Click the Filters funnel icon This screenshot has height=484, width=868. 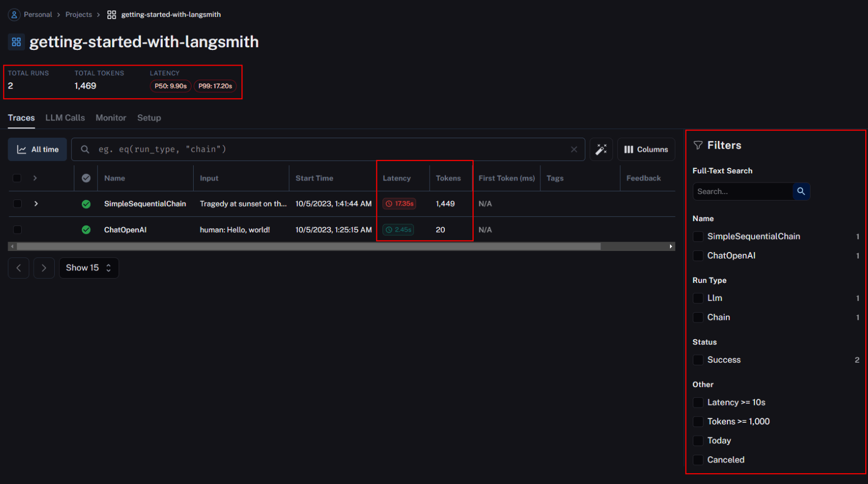point(698,145)
